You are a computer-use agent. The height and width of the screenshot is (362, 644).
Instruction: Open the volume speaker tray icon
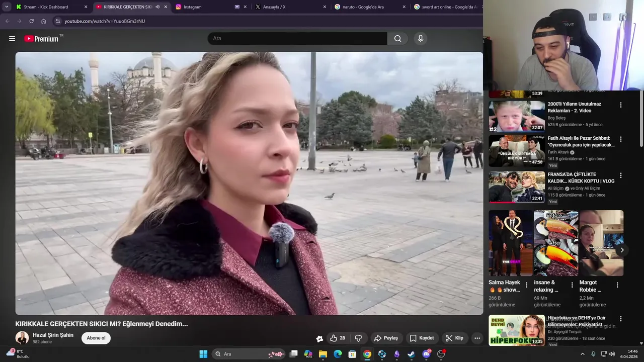point(612,354)
